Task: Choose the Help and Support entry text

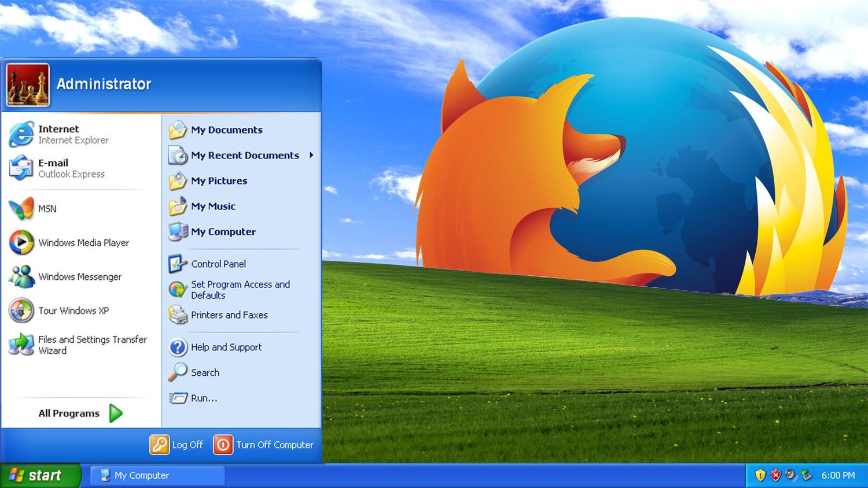Action: coord(226,347)
